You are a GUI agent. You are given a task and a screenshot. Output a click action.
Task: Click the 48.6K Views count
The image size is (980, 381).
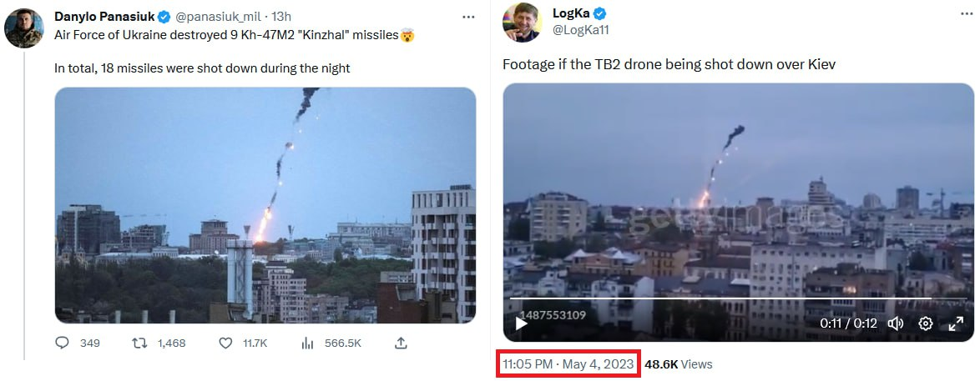pos(679,364)
